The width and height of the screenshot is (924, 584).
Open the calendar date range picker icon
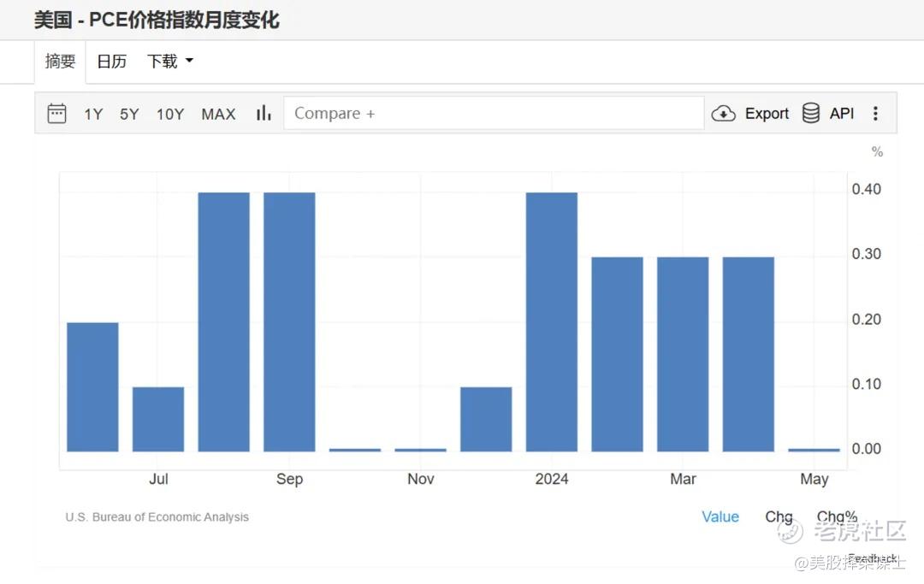(x=56, y=113)
